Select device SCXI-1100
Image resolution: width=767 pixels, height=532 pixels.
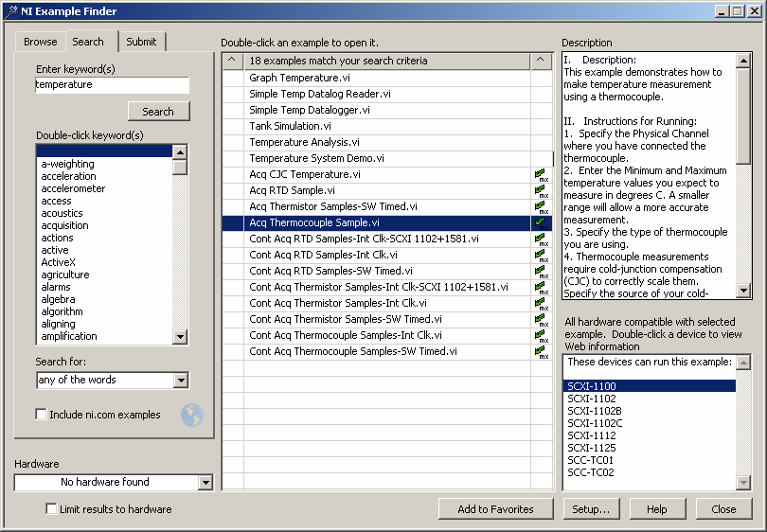pos(650,386)
